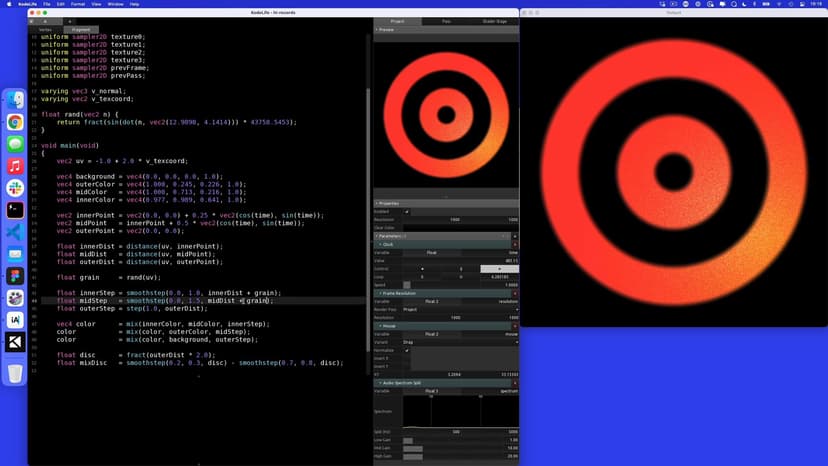Open Finder from the dock

pos(15,101)
